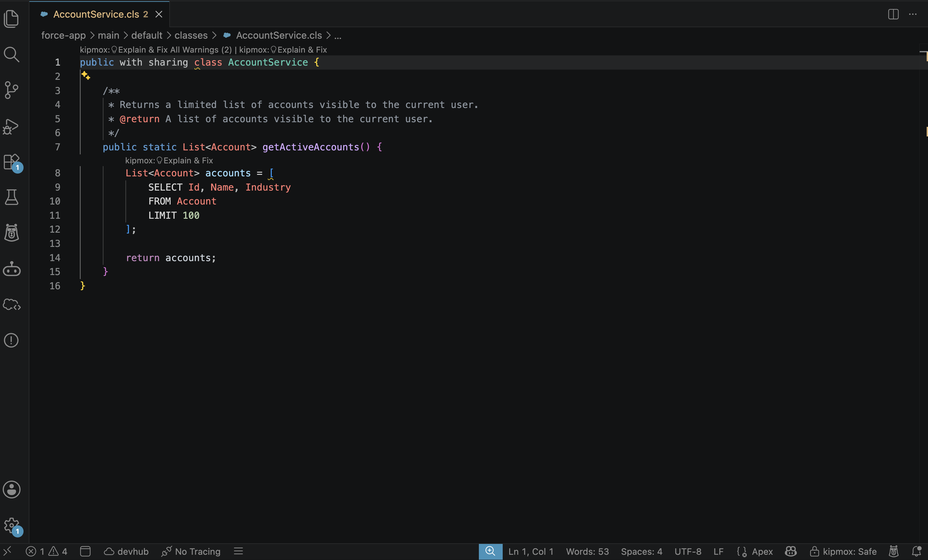This screenshot has width=928, height=560.
Task: Click the devhub default org in the status bar
Action: [126, 551]
